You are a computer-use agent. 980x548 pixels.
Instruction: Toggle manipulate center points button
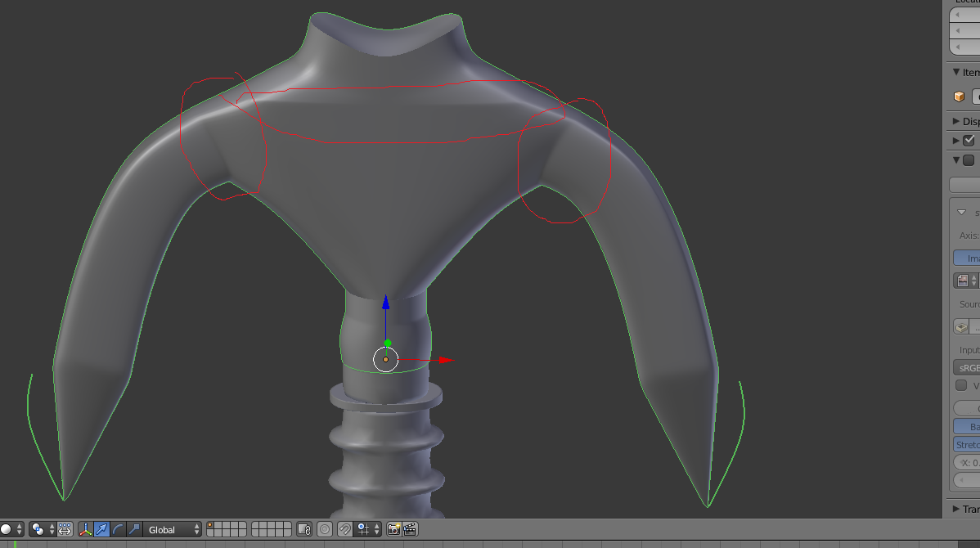tap(65, 529)
